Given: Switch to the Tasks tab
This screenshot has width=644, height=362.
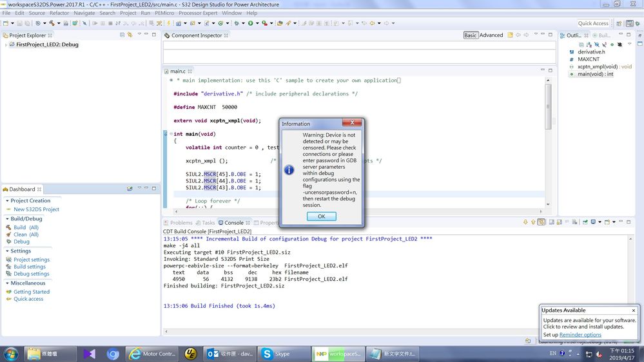Looking at the screenshot, I should click(x=206, y=223).
